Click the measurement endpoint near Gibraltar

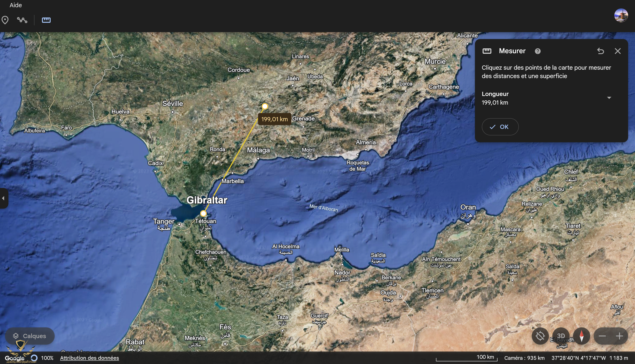point(203,213)
